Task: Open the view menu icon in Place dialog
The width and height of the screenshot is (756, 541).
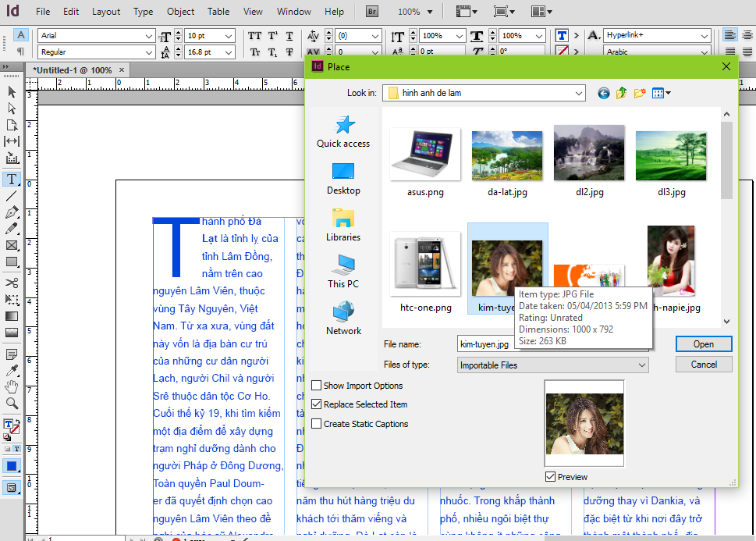Action: pyautogui.click(x=661, y=93)
